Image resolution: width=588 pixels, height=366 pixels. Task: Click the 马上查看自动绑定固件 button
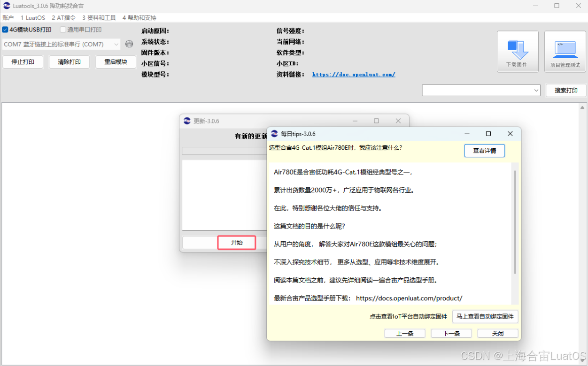click(485, 316)
